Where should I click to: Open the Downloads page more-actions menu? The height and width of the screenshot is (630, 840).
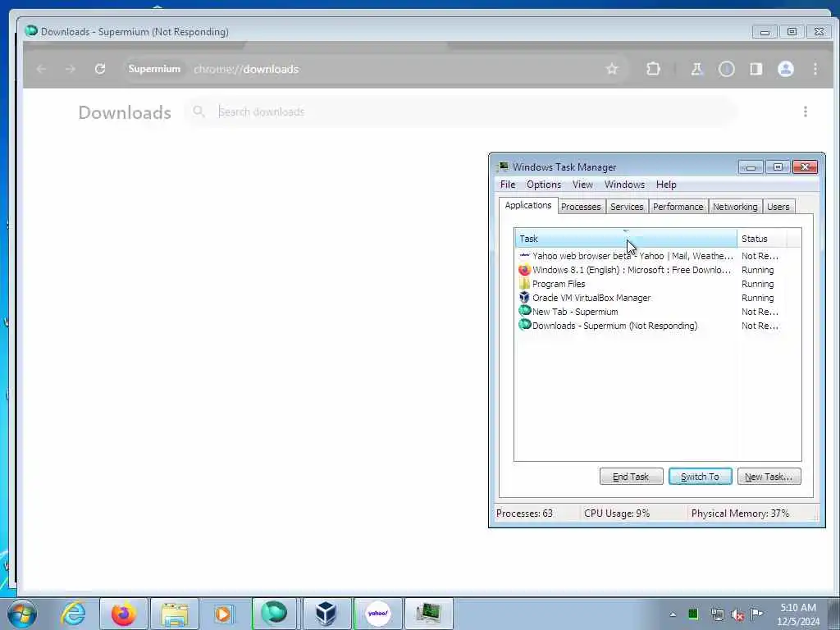pyautogui.click(x=806, y=112)
